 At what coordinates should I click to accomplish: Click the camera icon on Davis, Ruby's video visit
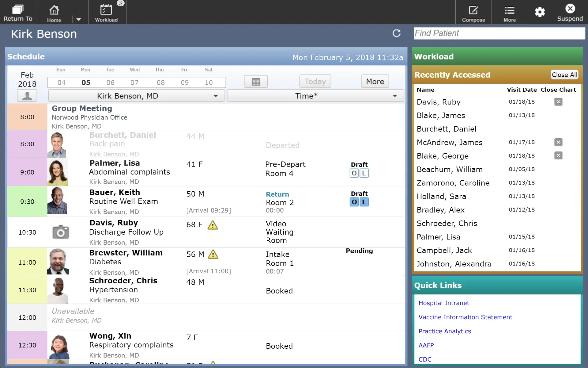pyautogui.click(x=60, y=232)
